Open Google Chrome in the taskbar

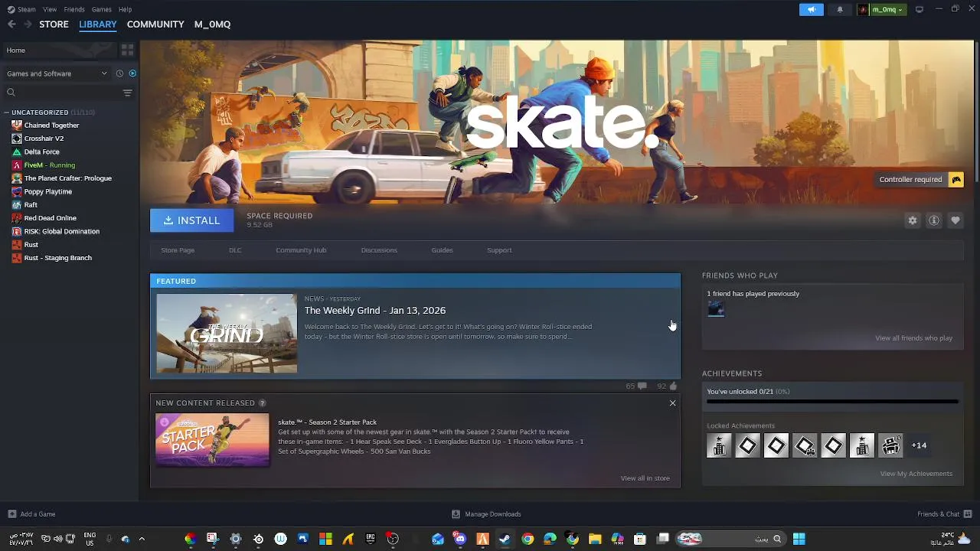[x=528, y=539]
